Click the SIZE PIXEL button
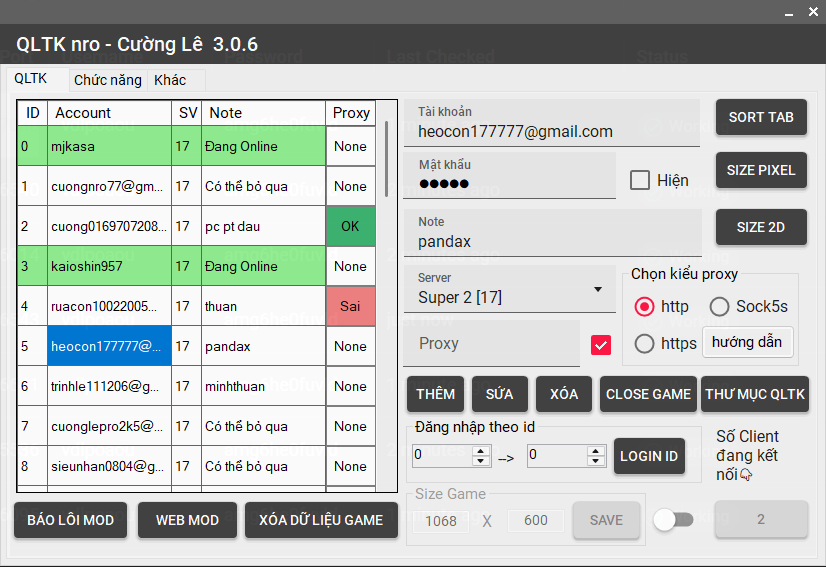This screenshot has height=567, width=826. point(761,170)
